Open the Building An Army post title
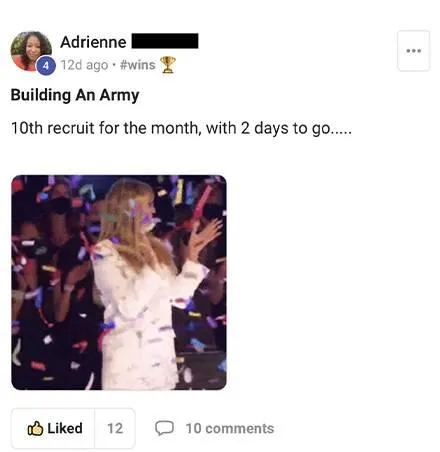 [75, 95]
